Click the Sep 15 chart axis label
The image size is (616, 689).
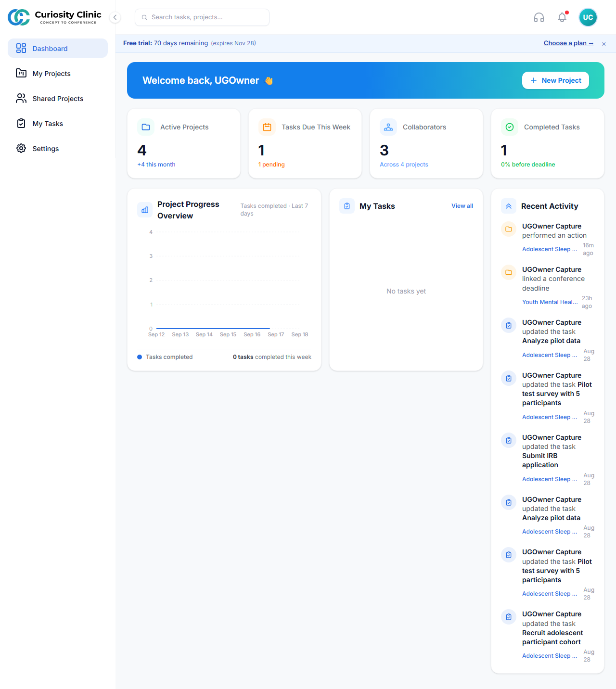228,334
